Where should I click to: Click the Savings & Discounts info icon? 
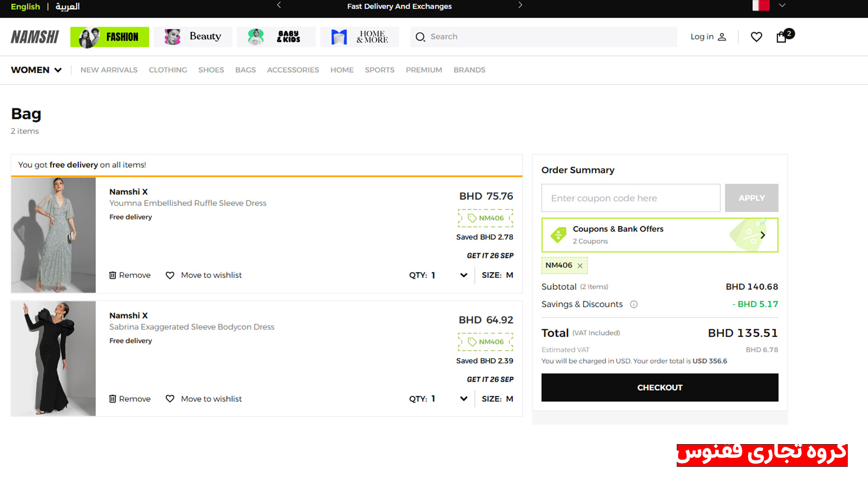634,305
